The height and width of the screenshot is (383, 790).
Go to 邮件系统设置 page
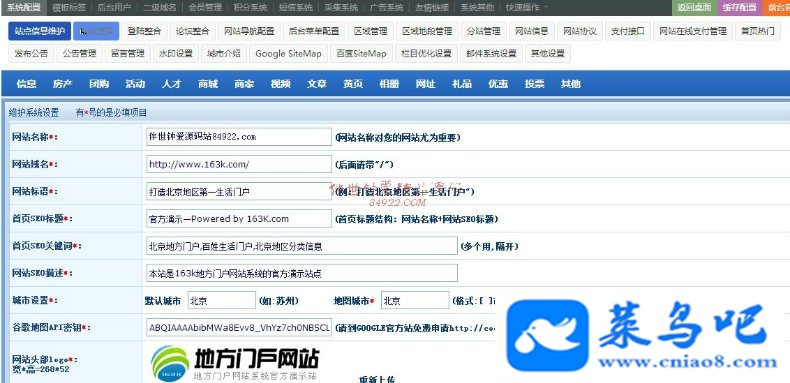[491, 53]
